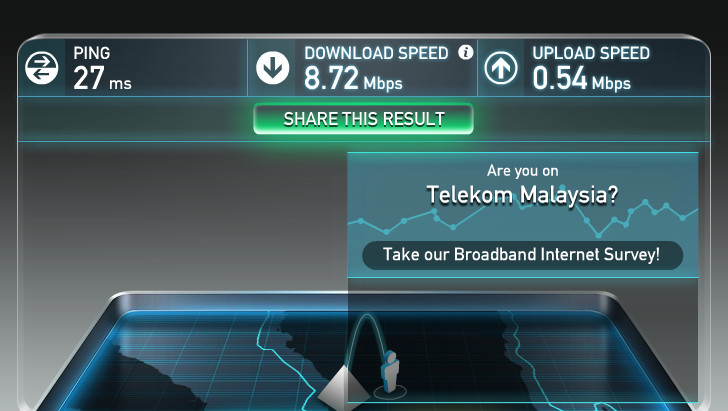Click the line graph in survey banner

point(523,218)
